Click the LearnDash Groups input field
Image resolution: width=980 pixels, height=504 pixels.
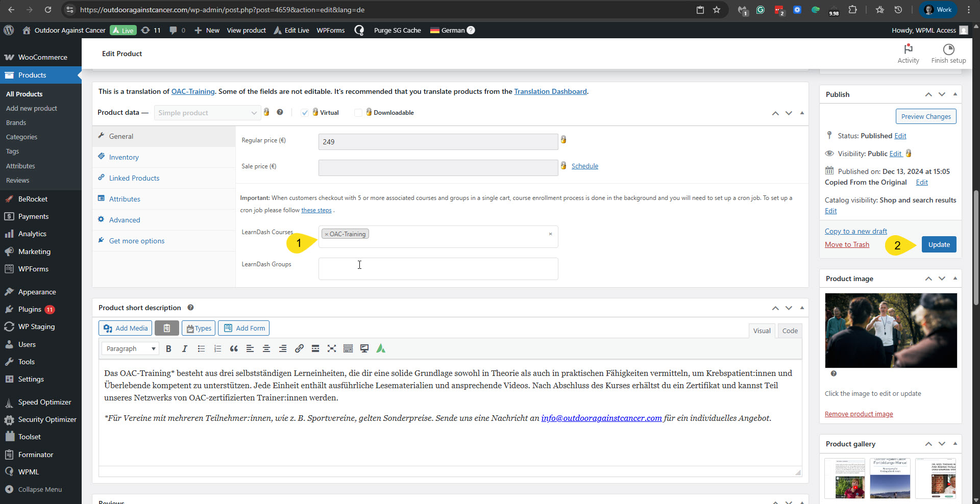pyautogui.click(x=438, y=269)
